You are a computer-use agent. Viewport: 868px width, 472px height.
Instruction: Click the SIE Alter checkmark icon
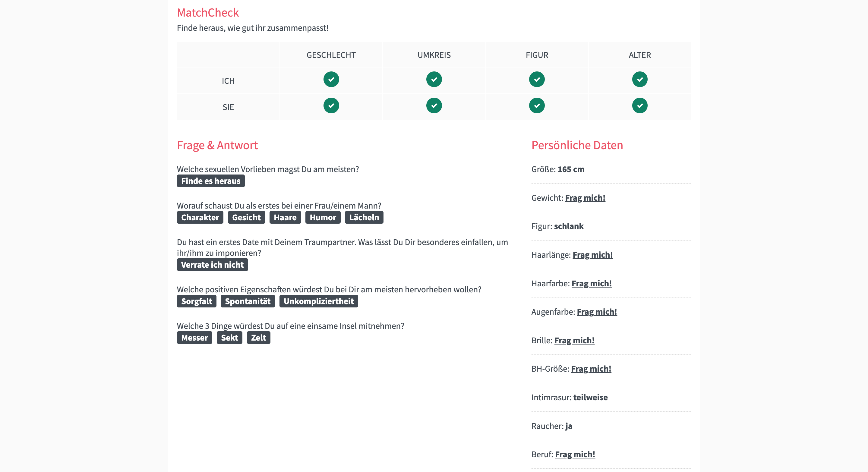[639, 105]
